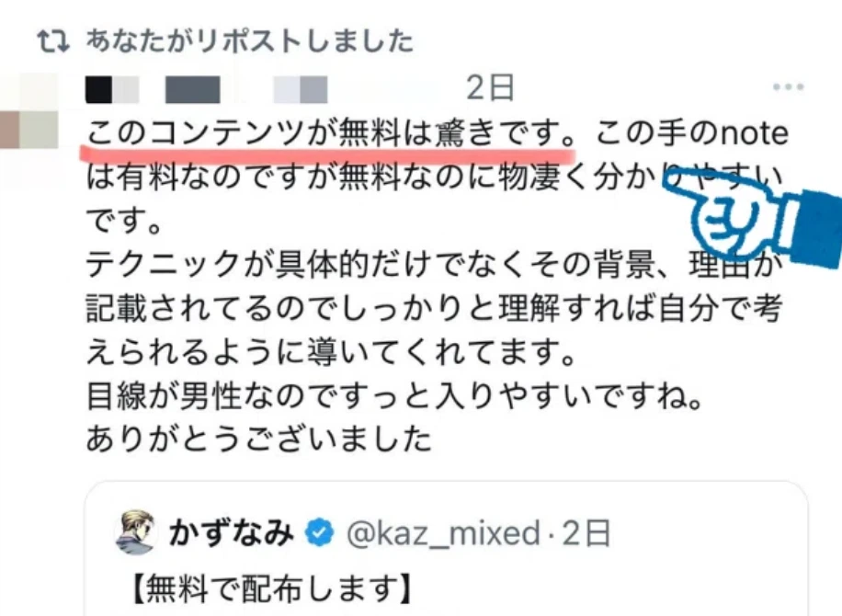
Task: Click the ありがとうございました text line
Action: point(259,439)
